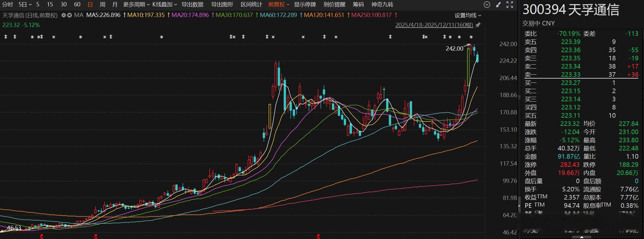644x239 pixels.
Task: Click the 300394 天孚通信 stock header
Action: (x=571, y=10)
